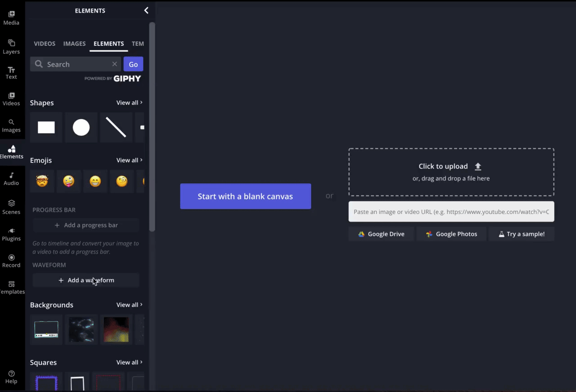The image size is (576, 392).
Task: Click the upload arrow icon
Action: pos(478,166)
